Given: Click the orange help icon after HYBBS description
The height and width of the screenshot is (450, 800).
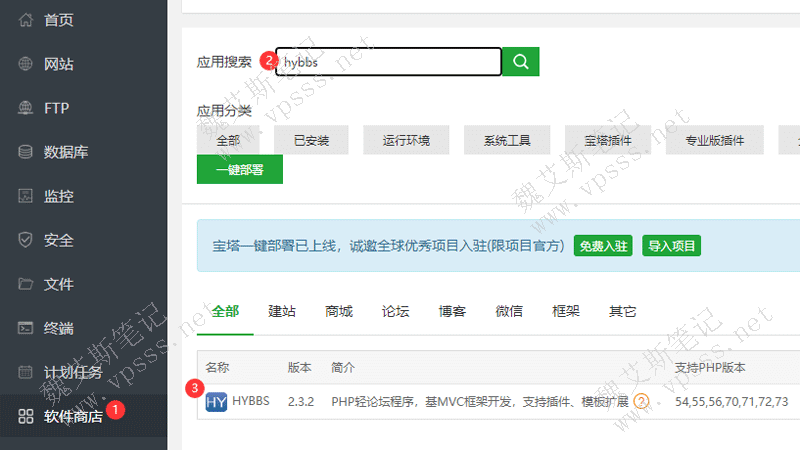Looking at the screenshot, I should (x=642, y=402).
